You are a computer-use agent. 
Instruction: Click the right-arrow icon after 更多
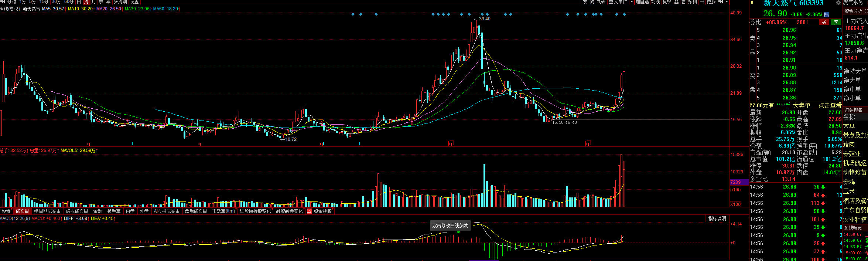[720, 2]
